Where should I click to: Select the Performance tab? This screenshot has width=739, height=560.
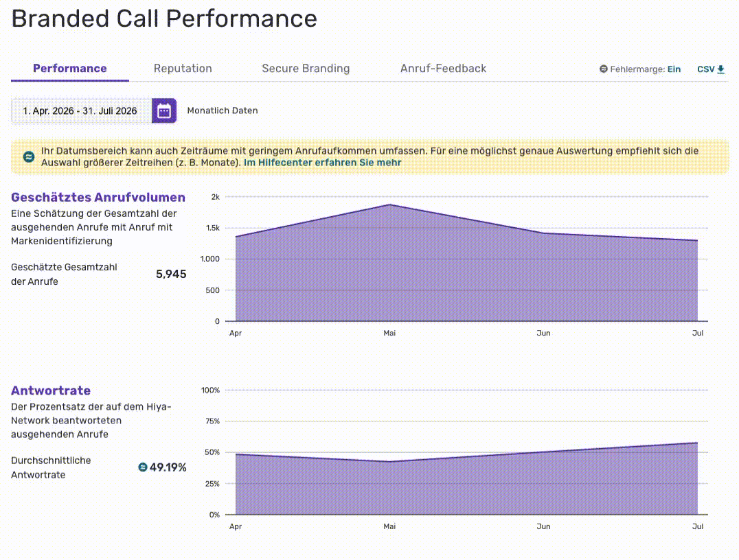(x=70, y=69)
